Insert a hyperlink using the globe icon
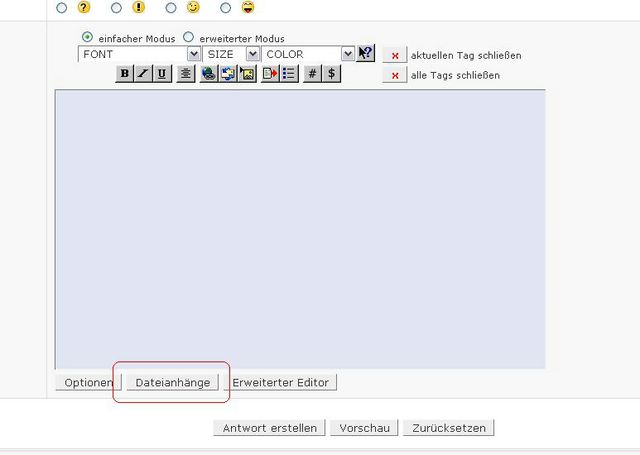Image resolution: width=640 pixels, height=455 pixels. pos(208,74)
